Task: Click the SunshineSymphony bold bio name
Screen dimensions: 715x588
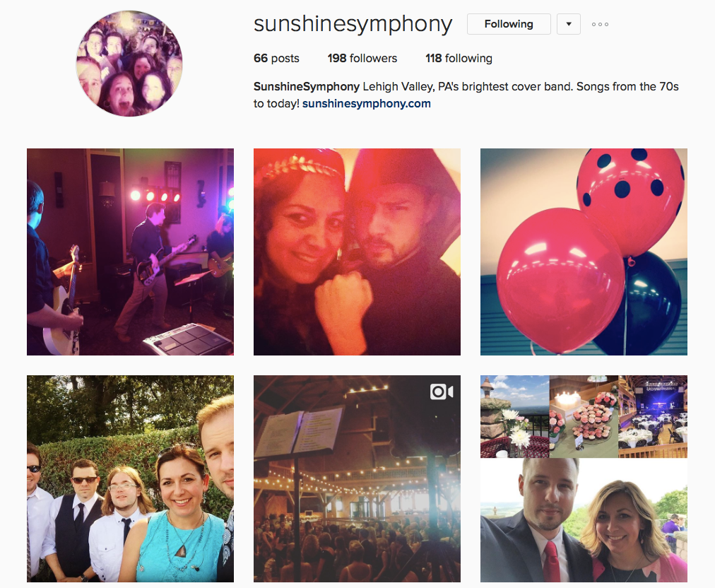Action: coord(307,87)
